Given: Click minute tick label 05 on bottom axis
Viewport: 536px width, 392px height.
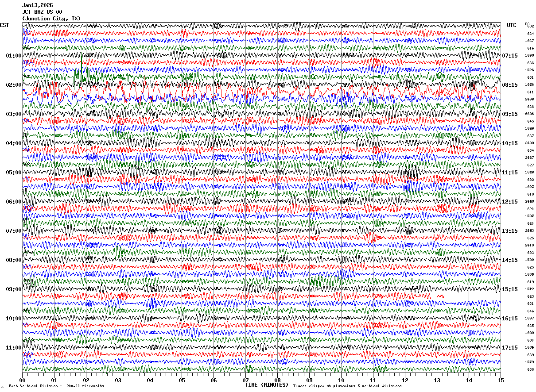Looking at the screenshot, I should 182,380.
